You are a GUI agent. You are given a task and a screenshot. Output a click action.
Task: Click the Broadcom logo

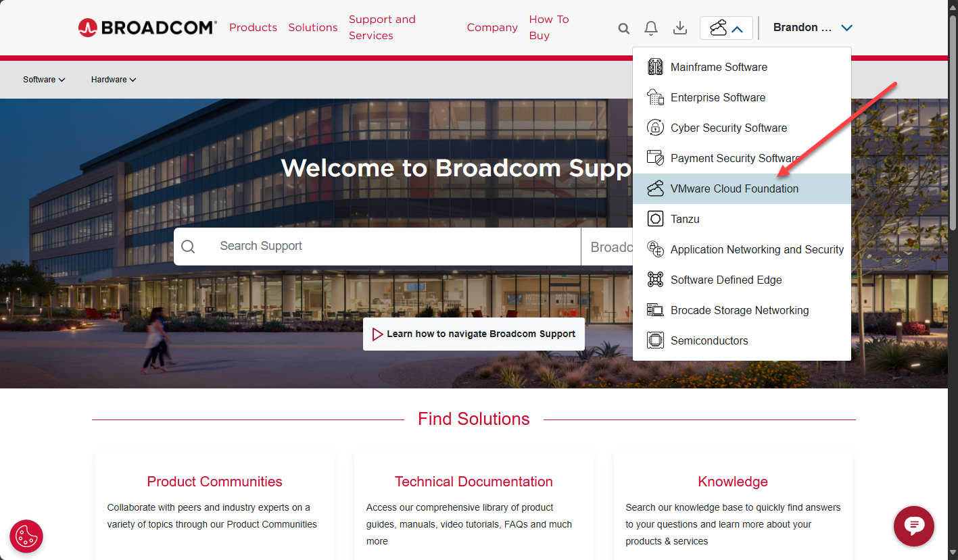tap(147, 28)
